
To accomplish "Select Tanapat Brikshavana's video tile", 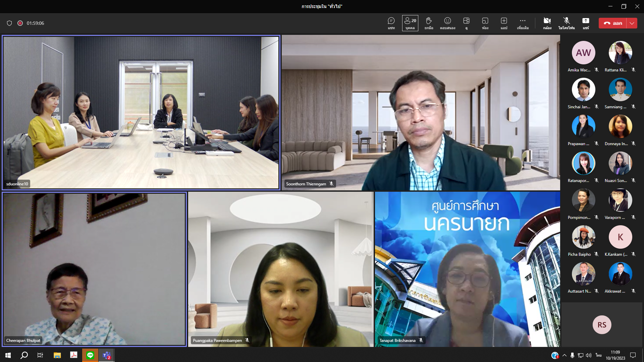I will pos(468,269).
